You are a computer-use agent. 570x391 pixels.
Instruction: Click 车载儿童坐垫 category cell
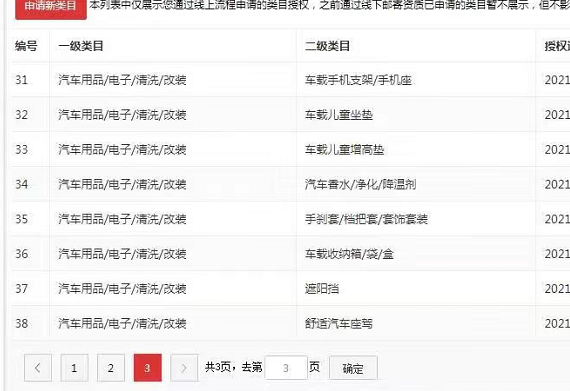[339, 115]
